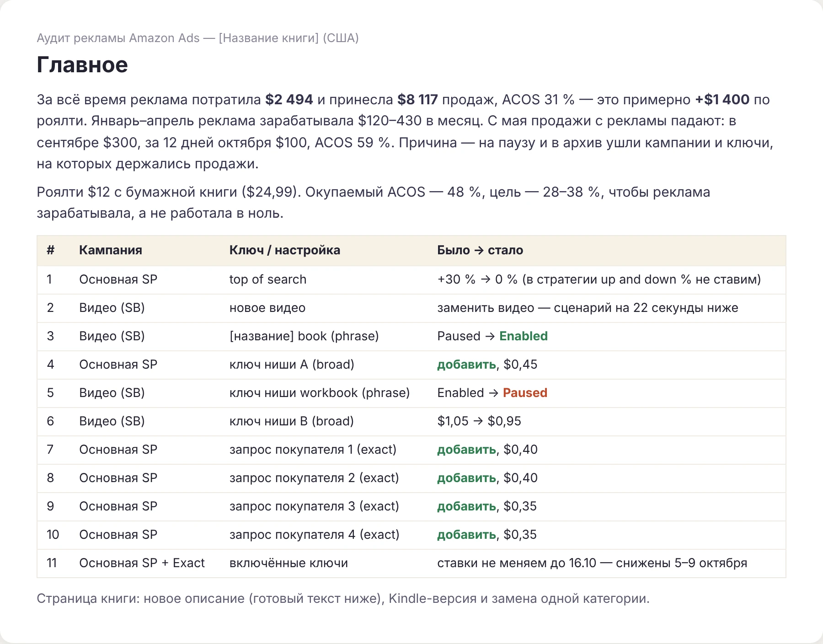
Task: Click the bold sales figure "$8 117"
Action: pos(417,99)
